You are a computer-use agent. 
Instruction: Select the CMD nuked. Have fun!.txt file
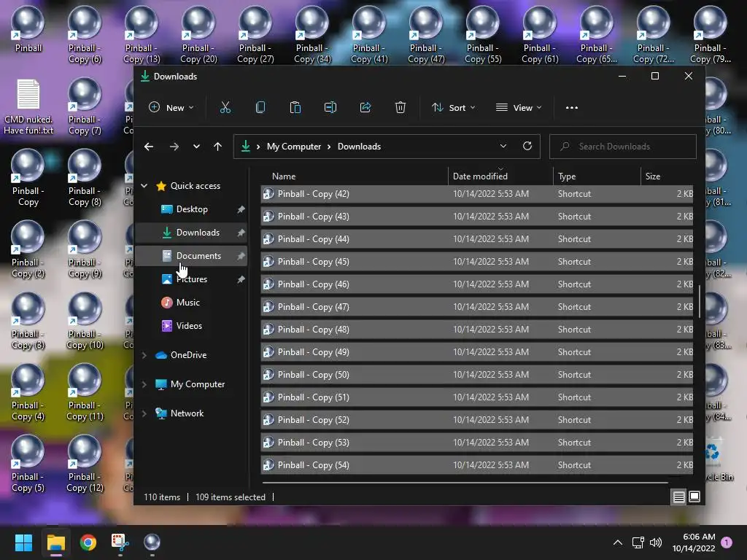pyautogui.click(x=28, y=107)
